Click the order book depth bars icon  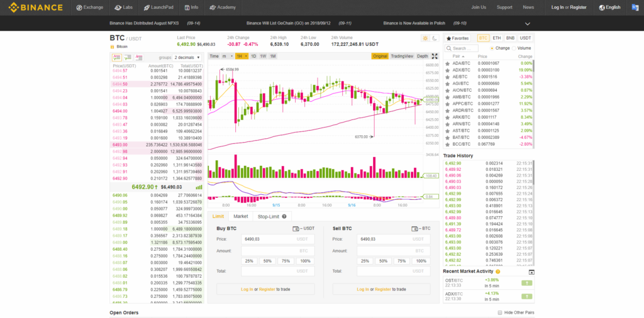coord(199,187)
